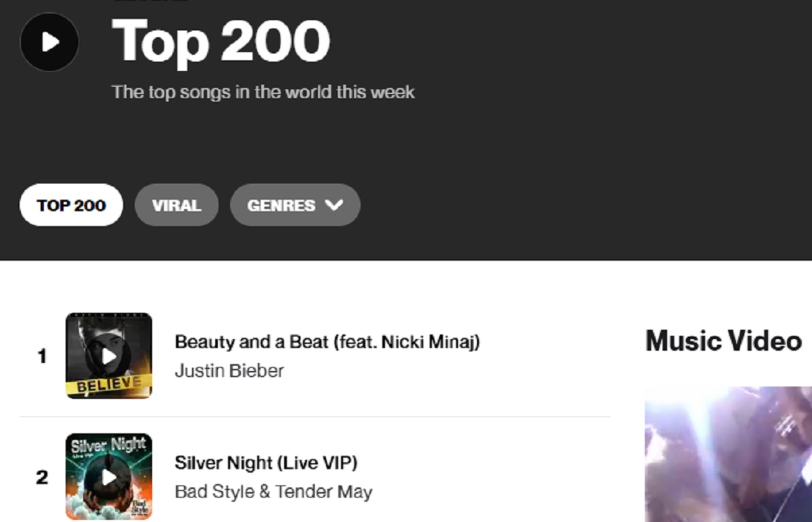This screenshot has width=812, height=522.
Task: Open the GENRES filter dropdown
Action: pos(281,205)
